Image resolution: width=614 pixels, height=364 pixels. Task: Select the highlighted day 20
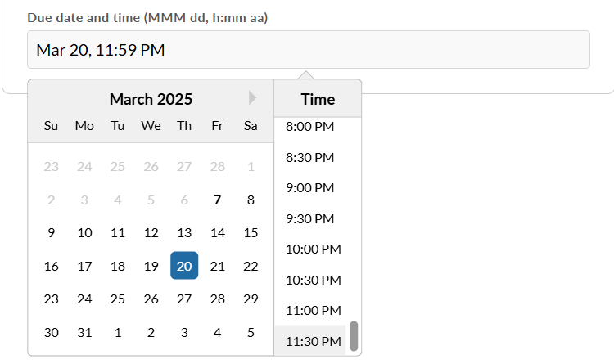184,266
